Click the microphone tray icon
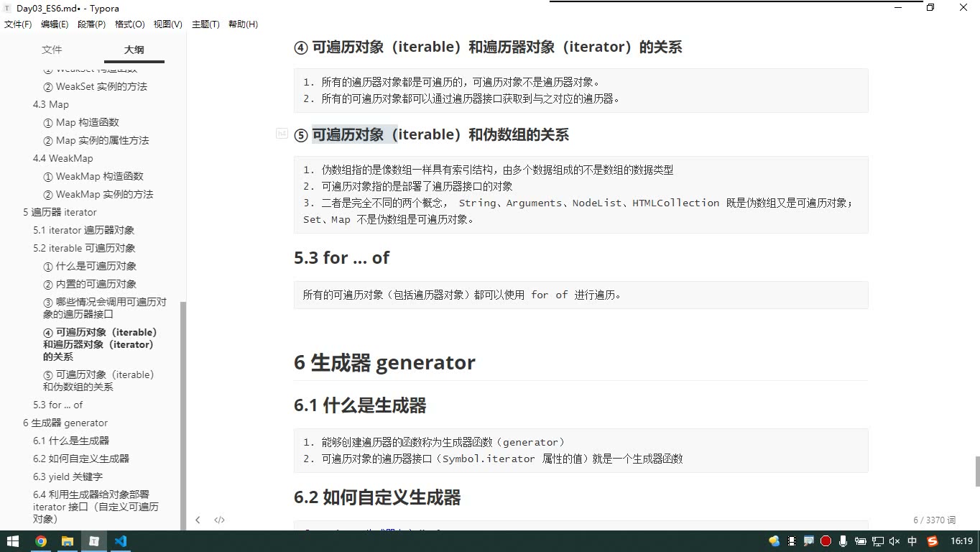The image size is (980, 552). point(843,541)
